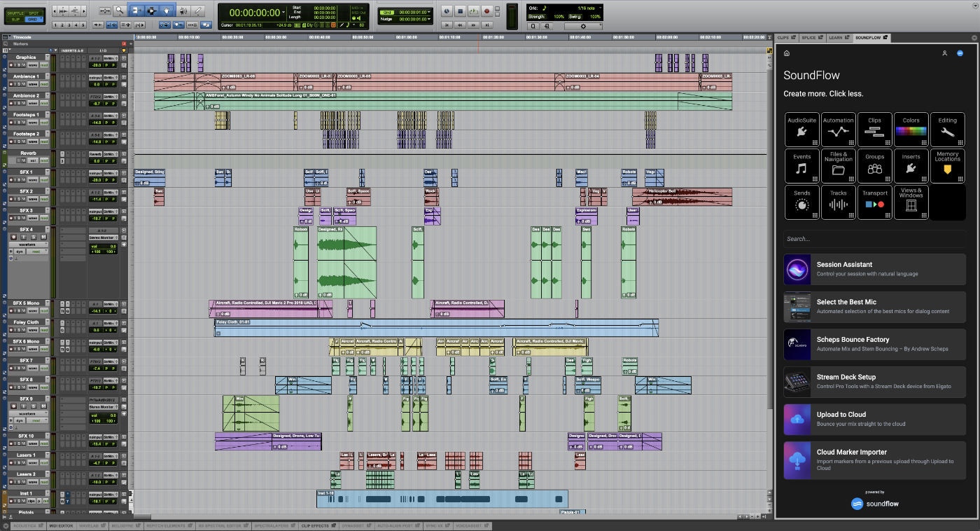Open main counter format dropdown arrow

pyautogui.click(x=283, y=13)
